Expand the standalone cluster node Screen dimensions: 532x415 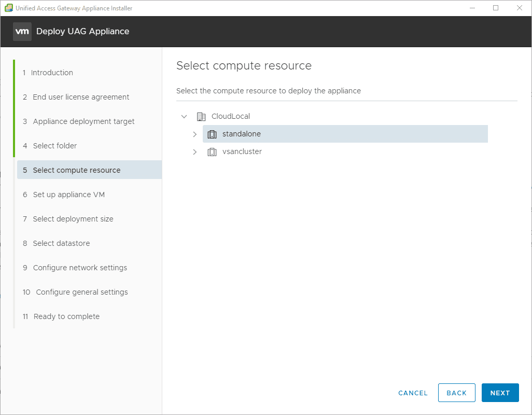[x=195, y=134]
